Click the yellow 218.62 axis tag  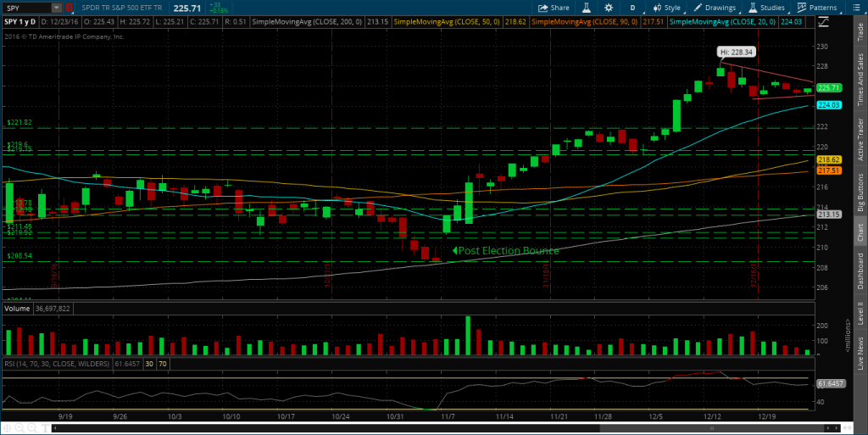(x=829, y=159)
